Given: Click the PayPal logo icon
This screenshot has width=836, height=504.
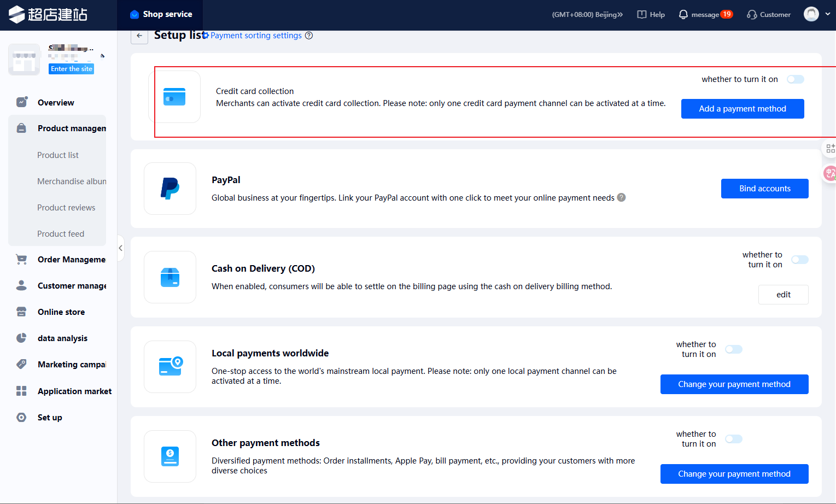Looking at the screenshot, I should (x=170, y=189).
